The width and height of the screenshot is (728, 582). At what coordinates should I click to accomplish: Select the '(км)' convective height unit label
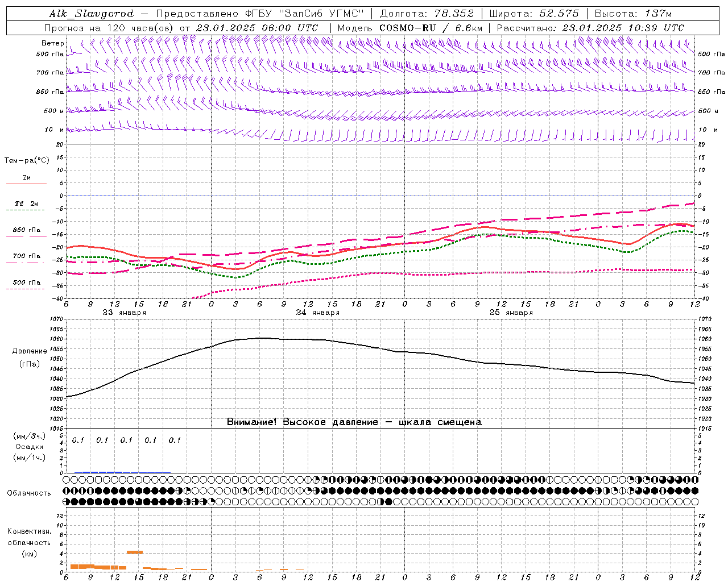(30, 554)
